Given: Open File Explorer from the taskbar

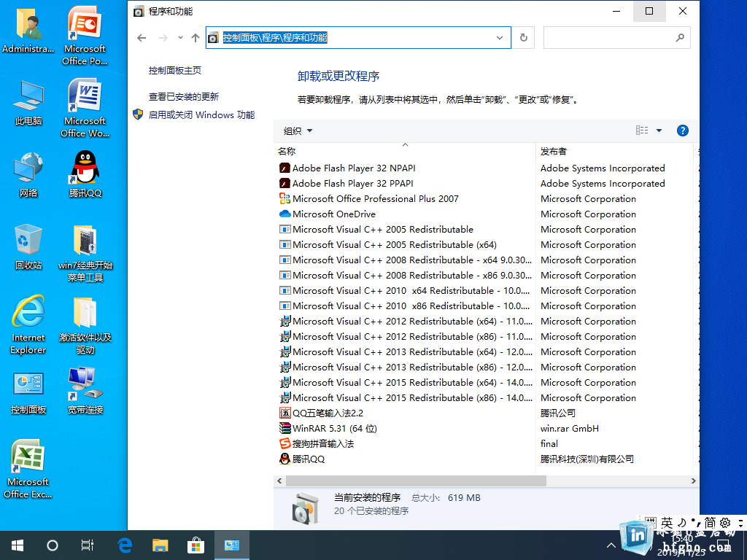Looking at the screenshot, I should 160,545.
